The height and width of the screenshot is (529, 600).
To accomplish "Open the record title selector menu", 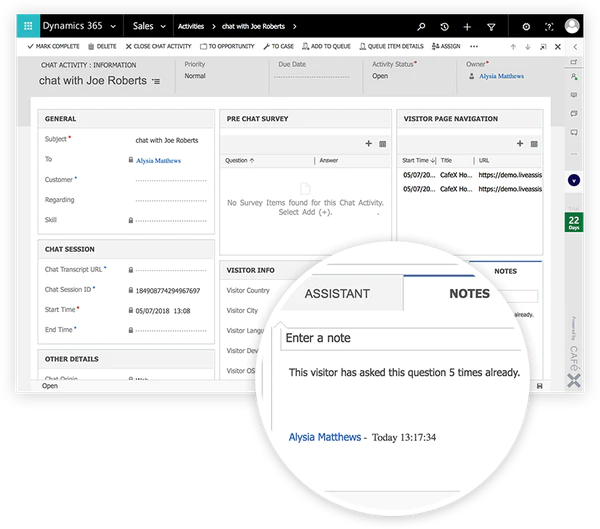I will tap(156, 81).
